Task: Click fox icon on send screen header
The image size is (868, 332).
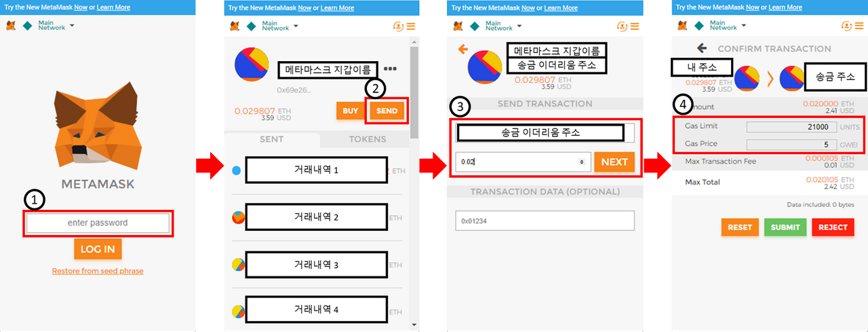Action: (x=458, y=26)
